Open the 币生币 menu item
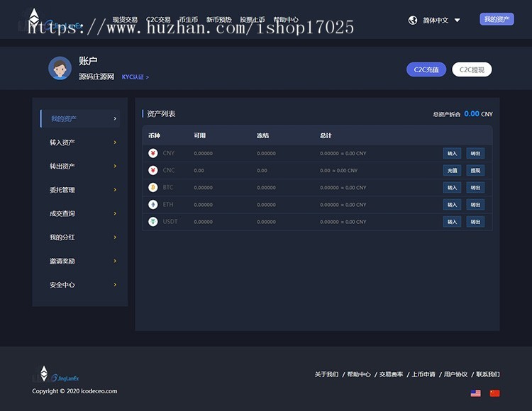This screenshot has width=532, height=411. tap(188, 20)
